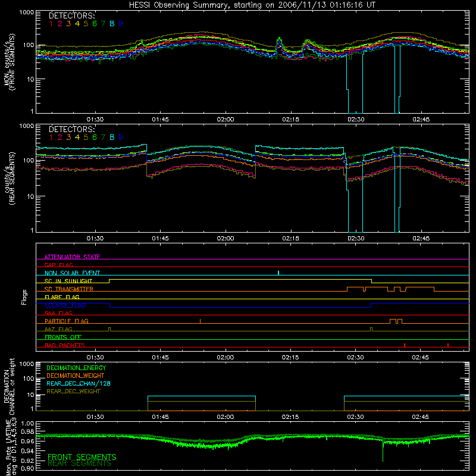The height and width of the screenshot is (476, 476).
Task: Click the front segments y-axis title
Action: pos(10,62)
